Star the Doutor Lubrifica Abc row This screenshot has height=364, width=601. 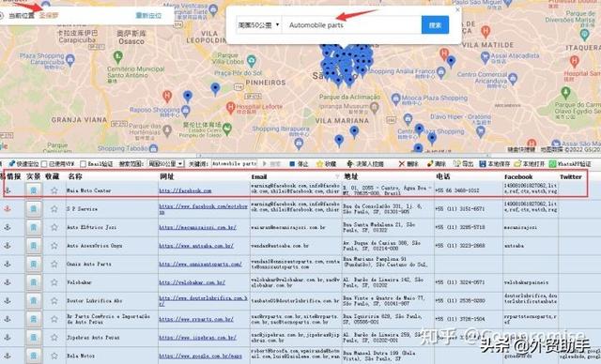(54, 300)
